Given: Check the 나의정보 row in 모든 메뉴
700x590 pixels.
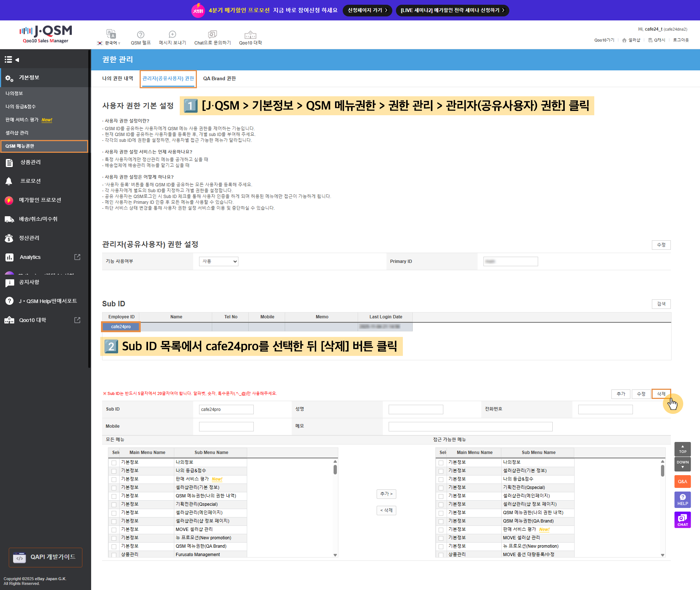Looking at the screenshot, I should [114, 463].
